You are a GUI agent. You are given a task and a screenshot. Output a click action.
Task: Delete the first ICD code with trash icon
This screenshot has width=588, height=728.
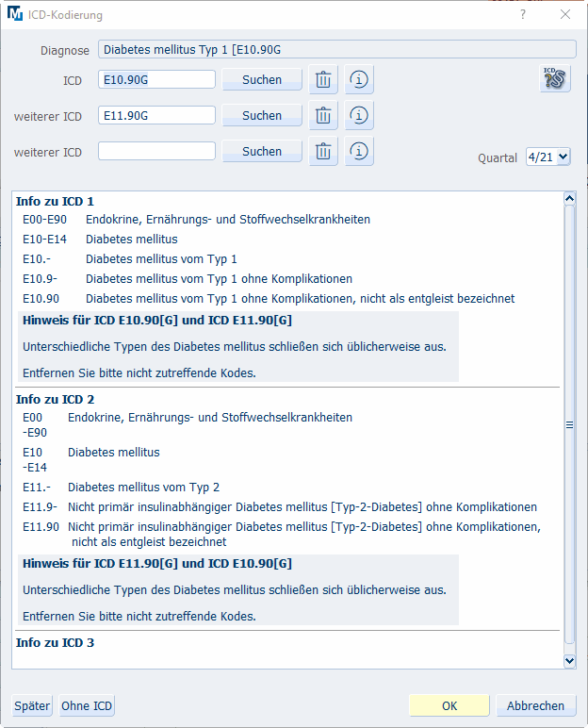323,80
